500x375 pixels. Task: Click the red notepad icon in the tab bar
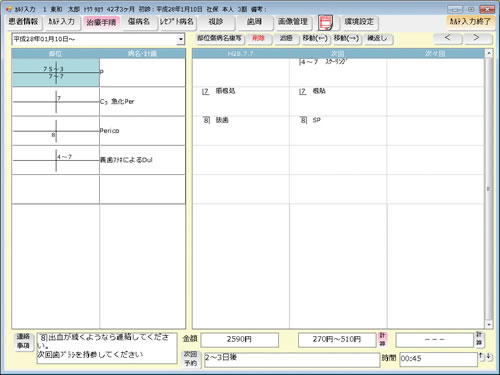click(x=326, y=23)
